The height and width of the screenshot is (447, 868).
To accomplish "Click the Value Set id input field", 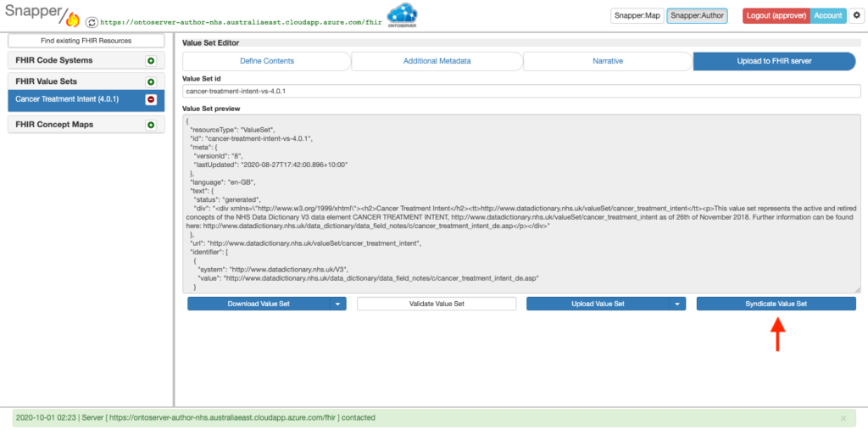I will 521,91.
